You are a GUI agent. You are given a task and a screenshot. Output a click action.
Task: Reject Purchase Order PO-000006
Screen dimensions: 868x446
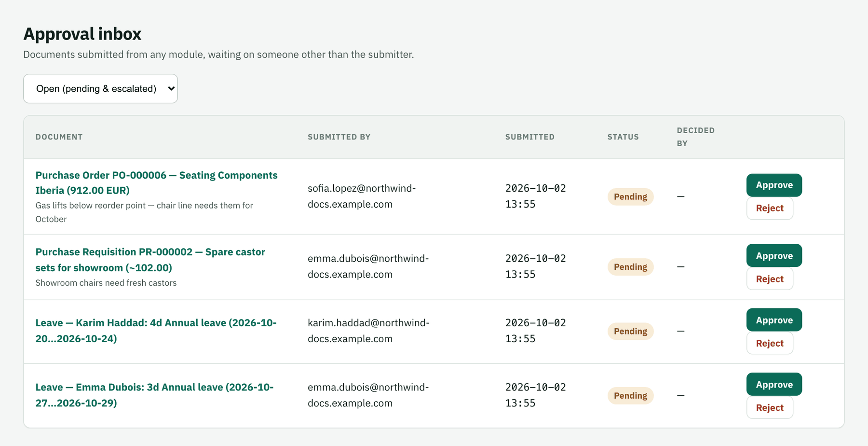(770, 209)
